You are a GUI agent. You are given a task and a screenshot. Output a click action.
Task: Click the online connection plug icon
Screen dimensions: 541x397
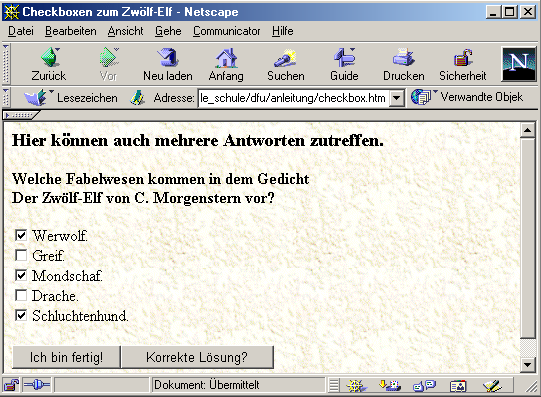[37, 385]
